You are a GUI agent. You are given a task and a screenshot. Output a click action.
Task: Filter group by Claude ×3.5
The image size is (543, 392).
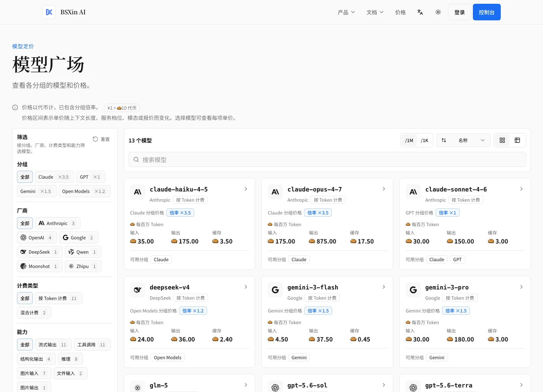55,177
